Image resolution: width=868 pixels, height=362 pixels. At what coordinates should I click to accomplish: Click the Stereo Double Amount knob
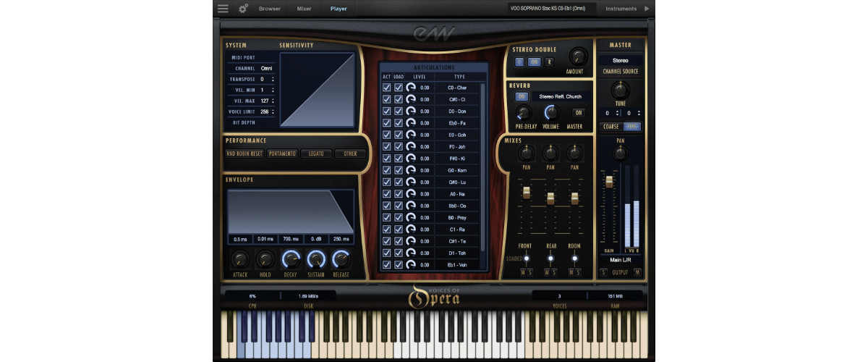tap(578, 56)
